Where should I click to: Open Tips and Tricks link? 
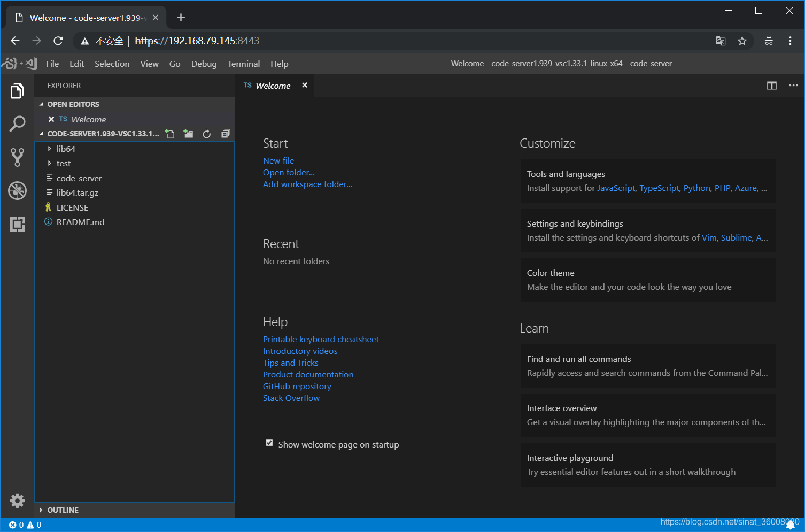tap(290, 363)
